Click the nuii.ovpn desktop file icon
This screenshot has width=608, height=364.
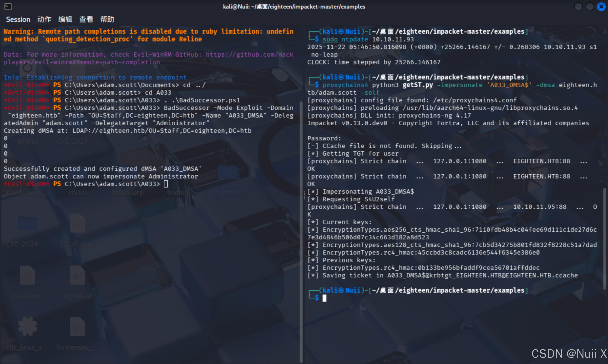point(27,275)
